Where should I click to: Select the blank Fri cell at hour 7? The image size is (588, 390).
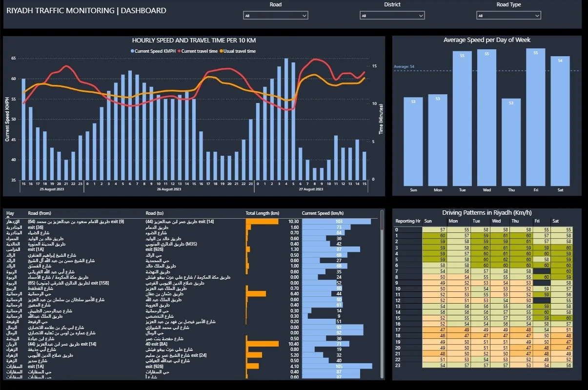(542, 271)
